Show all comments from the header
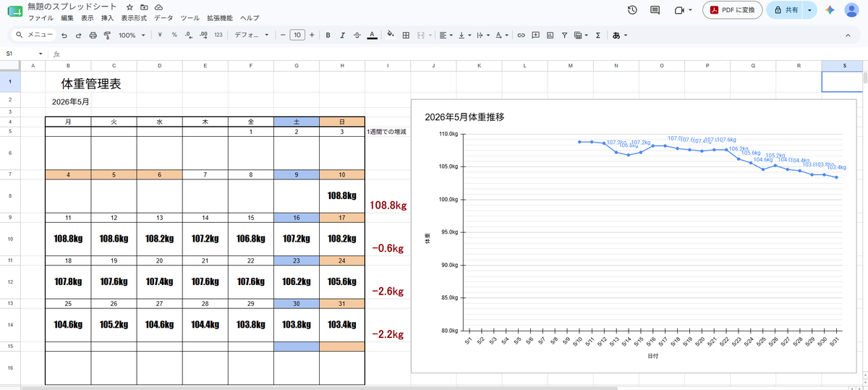This screenshot has width=868, height=390. pos(655,10)
